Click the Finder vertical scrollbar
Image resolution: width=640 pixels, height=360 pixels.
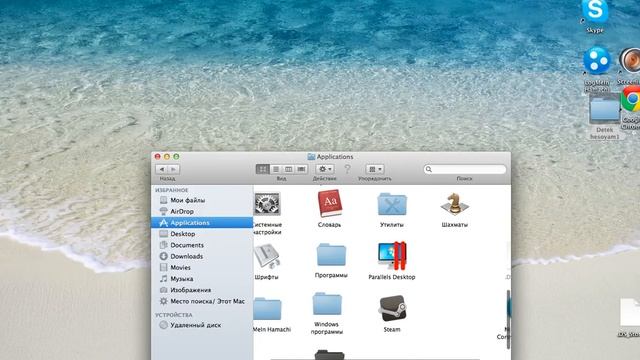[x=509, y=319]
